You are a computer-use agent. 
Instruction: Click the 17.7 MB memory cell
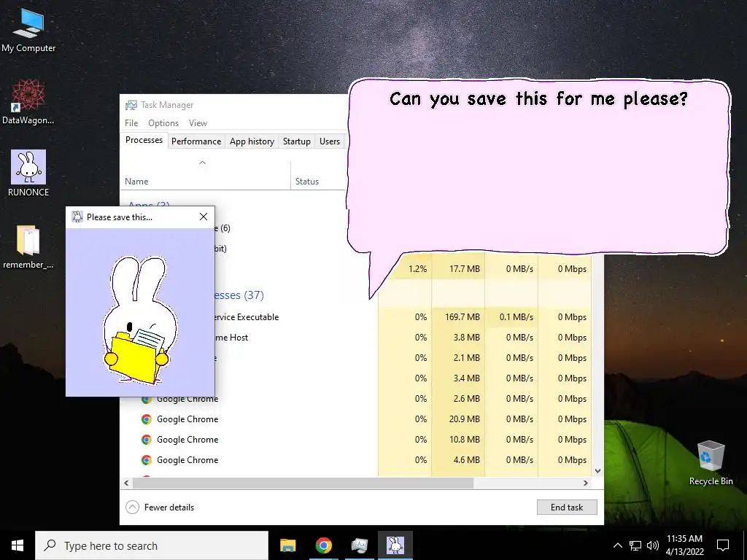(458, 269)
